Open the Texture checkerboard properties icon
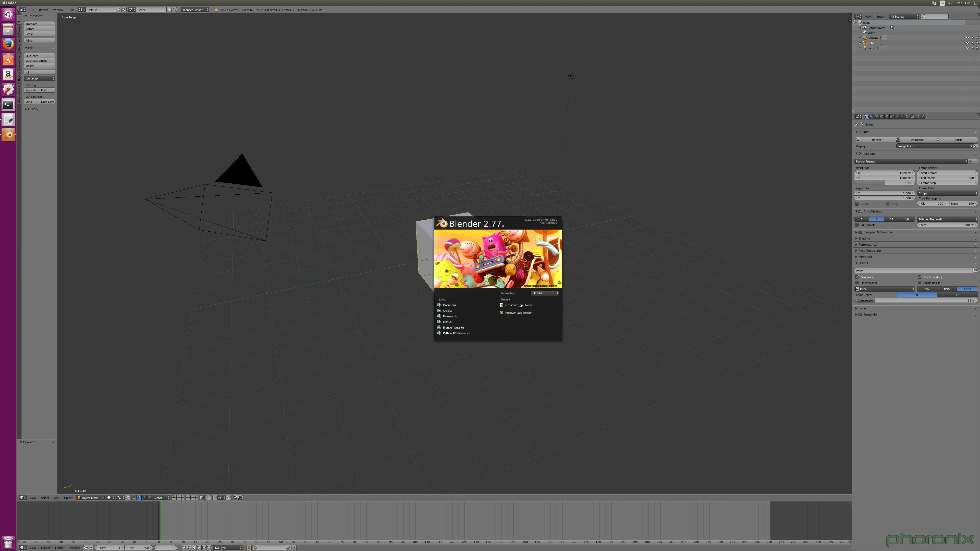The width and height of the screenshot is (980, 551). (912, 116)
